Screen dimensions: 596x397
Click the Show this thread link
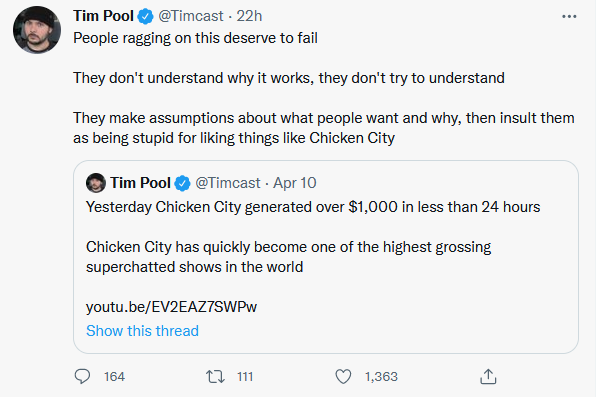142,330
